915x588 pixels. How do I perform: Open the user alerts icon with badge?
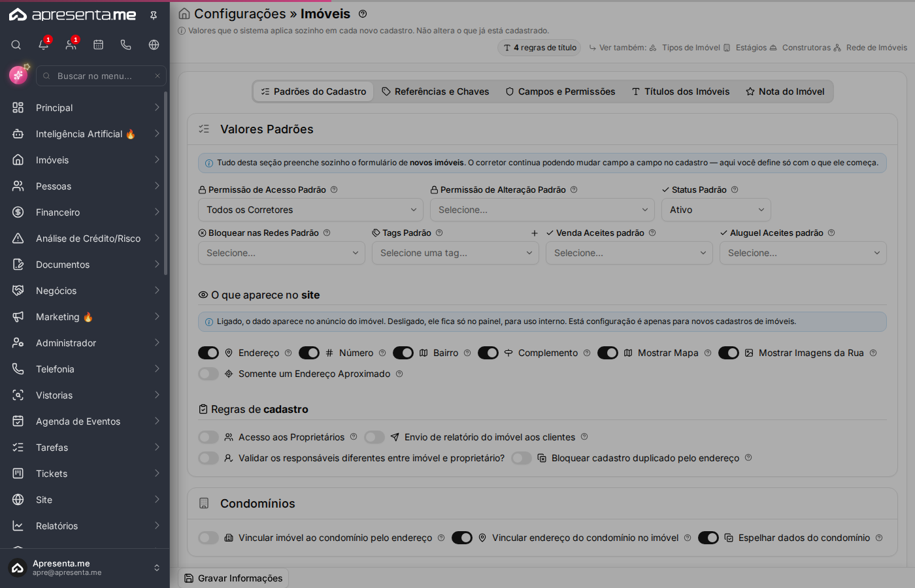(71, 45)
